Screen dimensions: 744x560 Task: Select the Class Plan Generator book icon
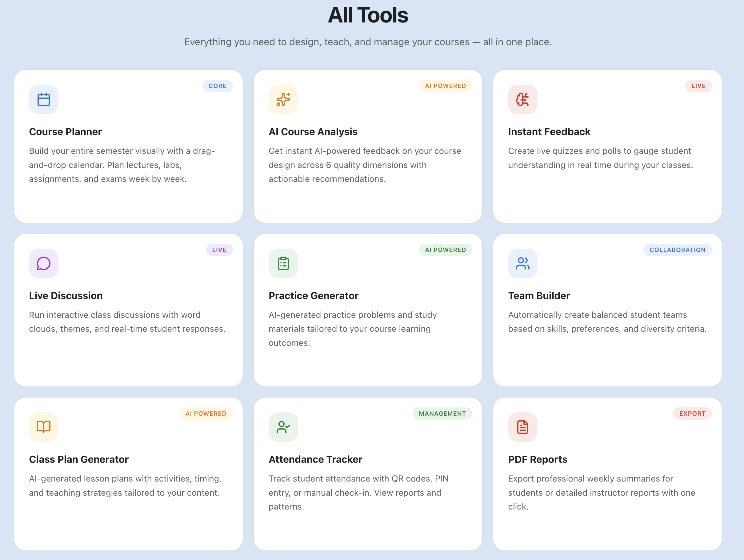pyautogui.click(x=43, y=427)
